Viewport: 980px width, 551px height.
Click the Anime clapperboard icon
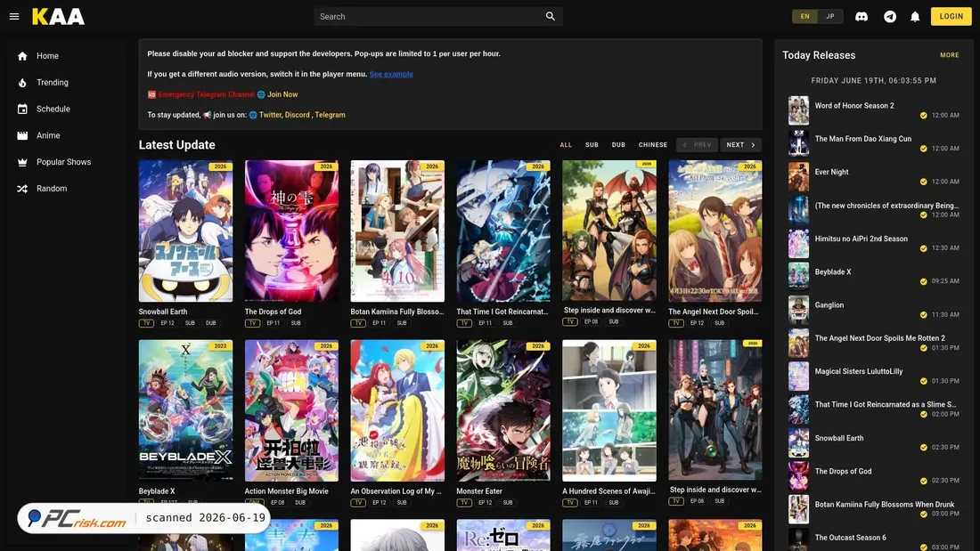point(22,135)
